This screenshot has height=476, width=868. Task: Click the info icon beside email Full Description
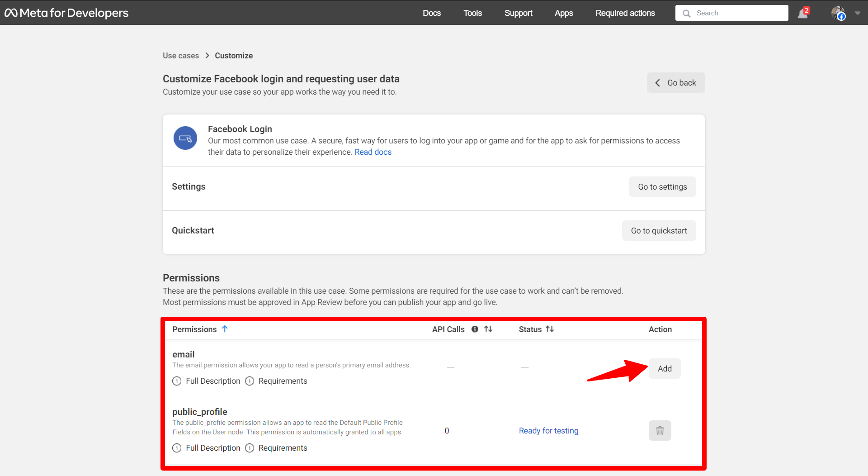point(177,381)
